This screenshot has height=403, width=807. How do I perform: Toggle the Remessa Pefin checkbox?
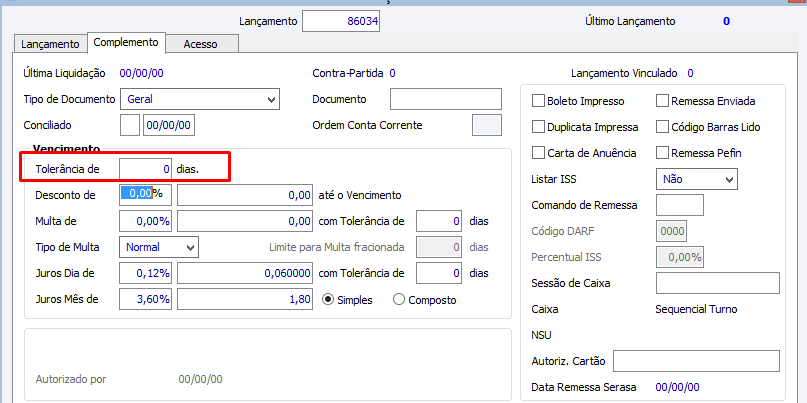(662, 153)
